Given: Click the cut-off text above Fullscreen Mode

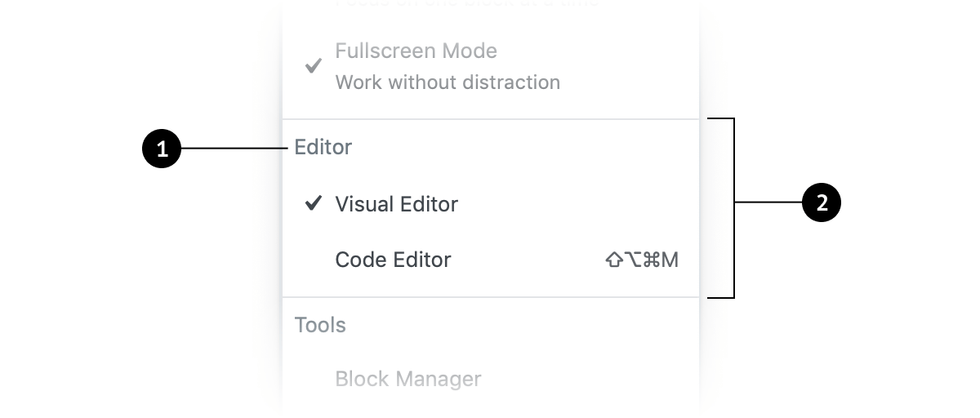Looking at the screenshot, I should pyautogui.click(x=465, y=3).
